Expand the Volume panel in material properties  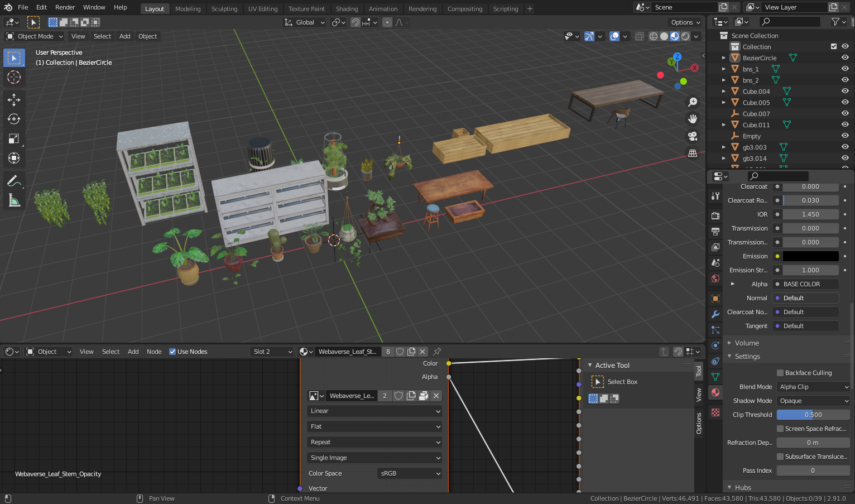(742, 343)
